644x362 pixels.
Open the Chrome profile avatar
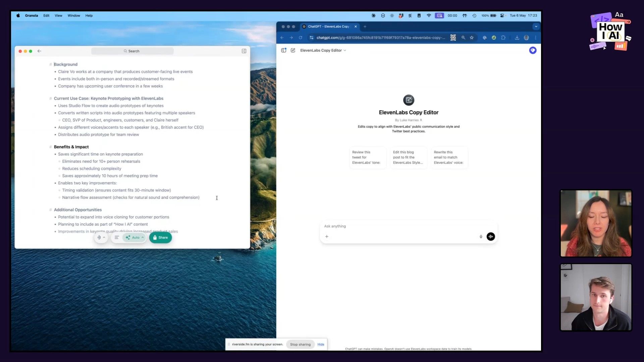(x=526, y=38)
